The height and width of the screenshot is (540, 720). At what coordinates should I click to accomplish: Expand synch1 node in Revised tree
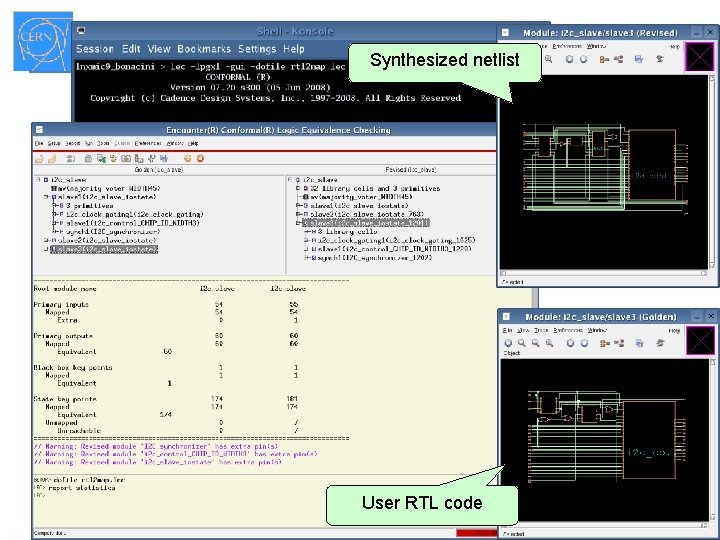click(x=306, y=258)
